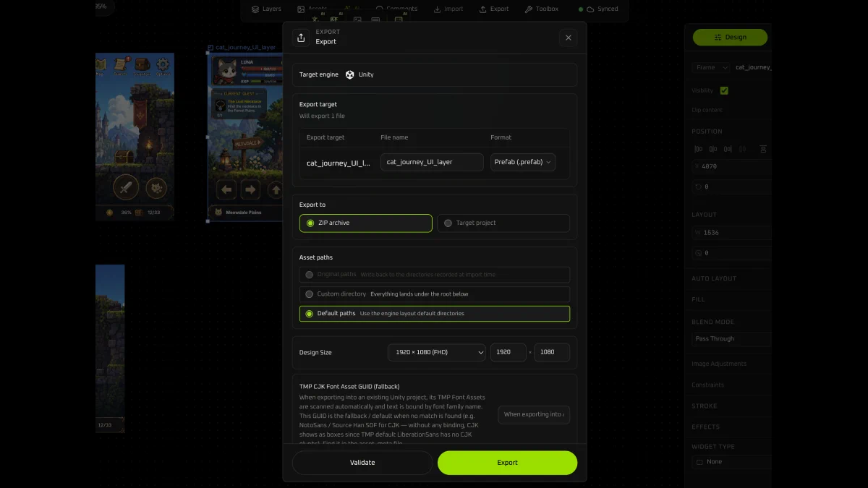Click the Clip content option

(x=707, y=110)
